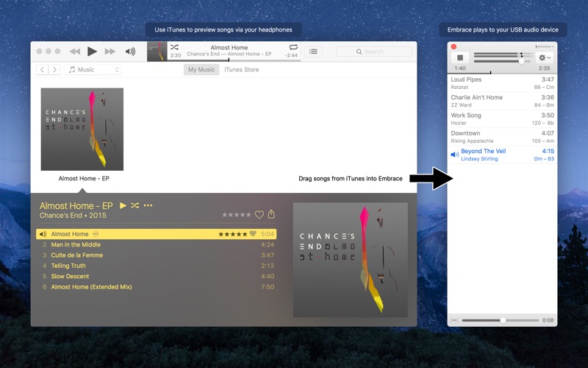The image size is (588, 368).
Task: Rate the album using the gray stars
Action: coord(236,215)
